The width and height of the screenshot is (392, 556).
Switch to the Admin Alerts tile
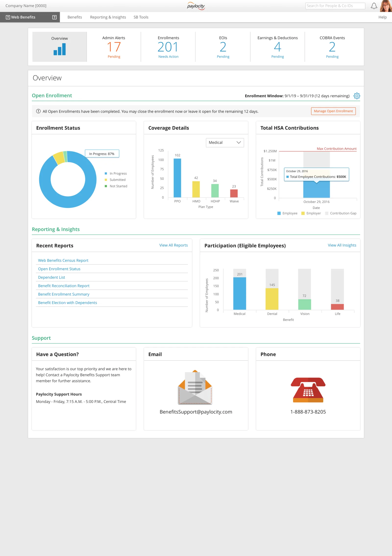[x=114, y=47]
